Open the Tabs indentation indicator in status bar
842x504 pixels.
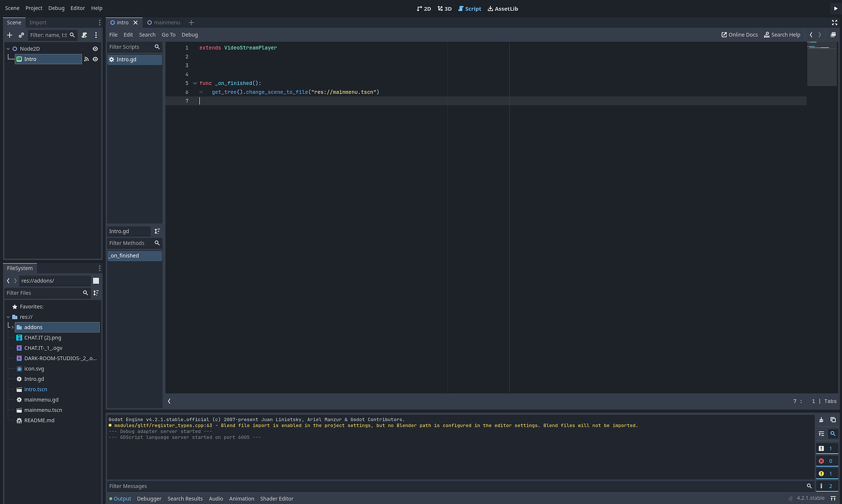click(x=830, y=401)
